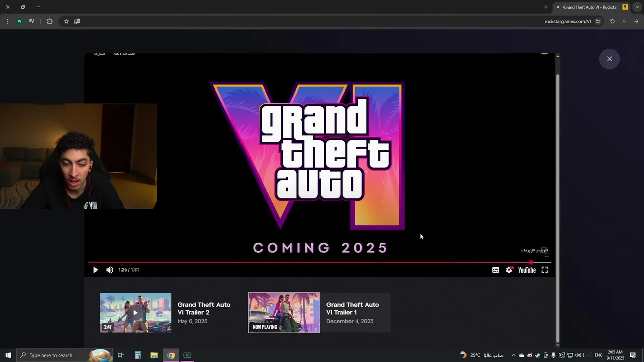Expand hidden system tray icons chevron
This screenshot has width=644, height=362.
click(x=513, y=355)
